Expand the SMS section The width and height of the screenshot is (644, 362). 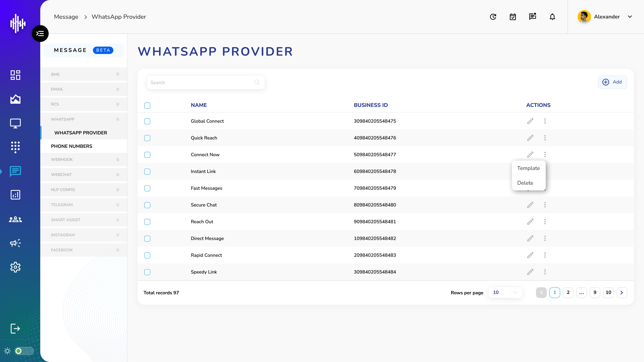(84, 74)
